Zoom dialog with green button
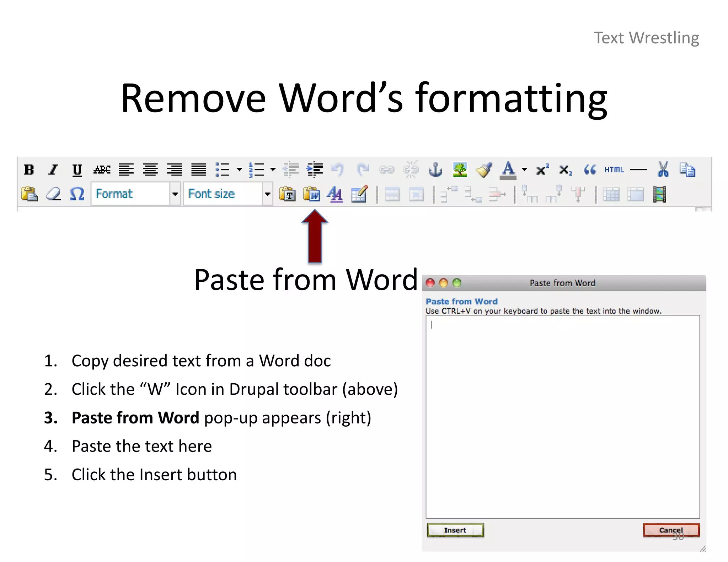The height and width of the screenshot is (562, 728). coord(457,283)
